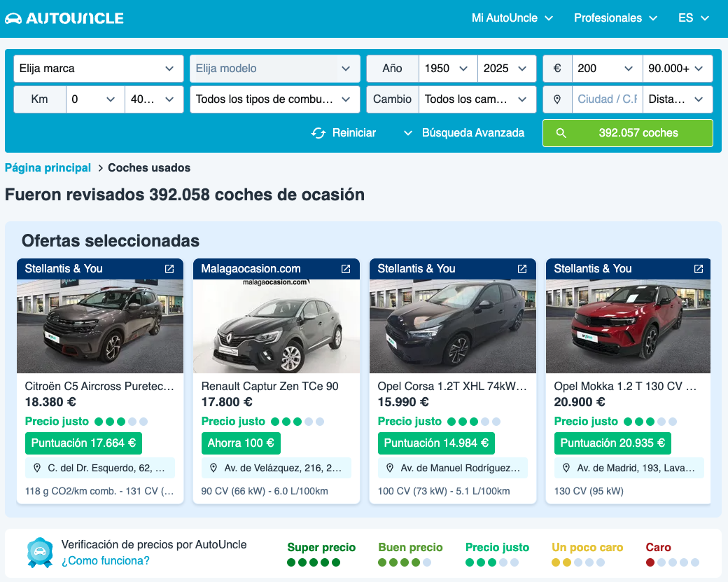Click Puntuación 20.935 € badge
This screenshot has height=582, width=728.
[x=613, y=443]
